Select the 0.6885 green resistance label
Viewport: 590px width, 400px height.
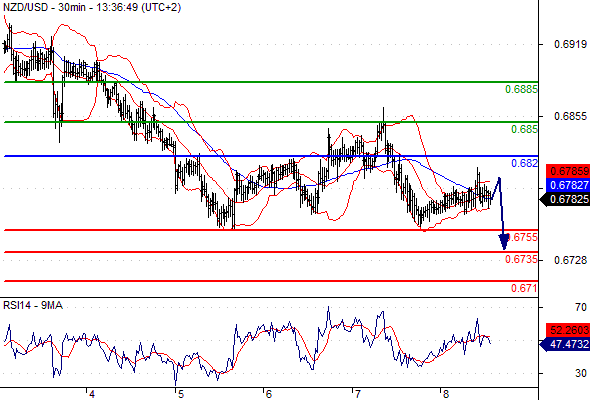521,89
